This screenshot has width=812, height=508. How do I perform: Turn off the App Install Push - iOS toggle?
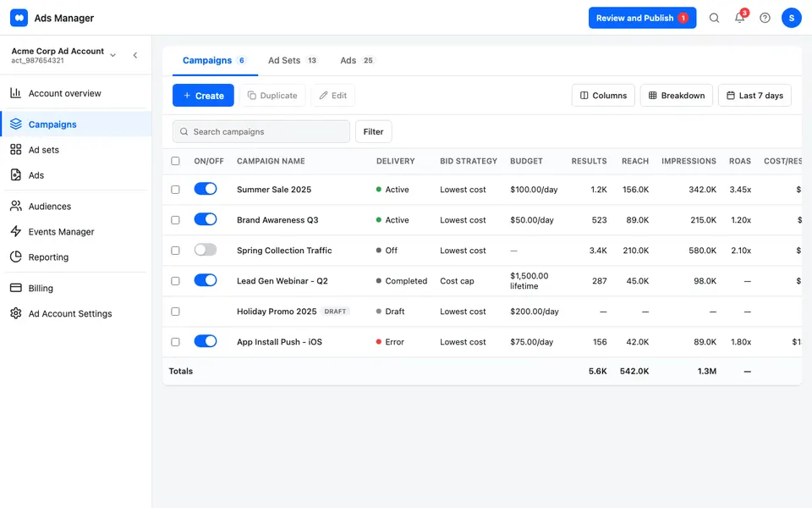tap(206, 341)
